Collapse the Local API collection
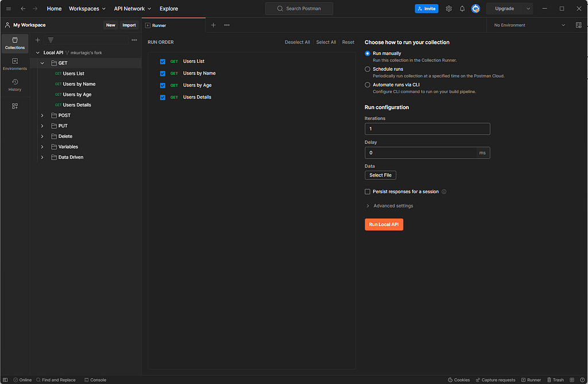The height and width of the screenshot is (384, 588). pos(37,52)
